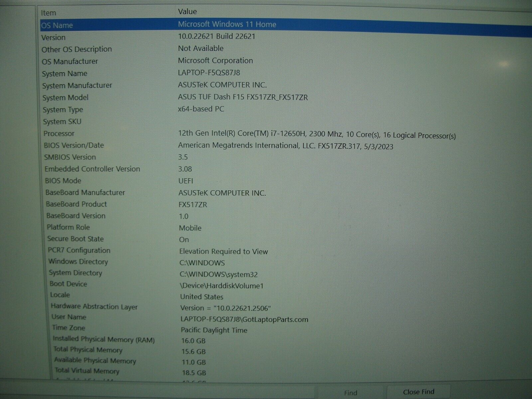This screenshot has width=532, height=399.
Task: Click the 3.5 SMBIOS value
Action: click(183, 157)
